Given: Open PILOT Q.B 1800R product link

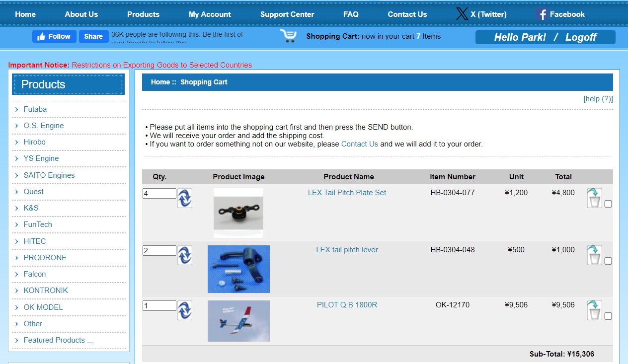Looking at the screenshot, I should [347, 305].
